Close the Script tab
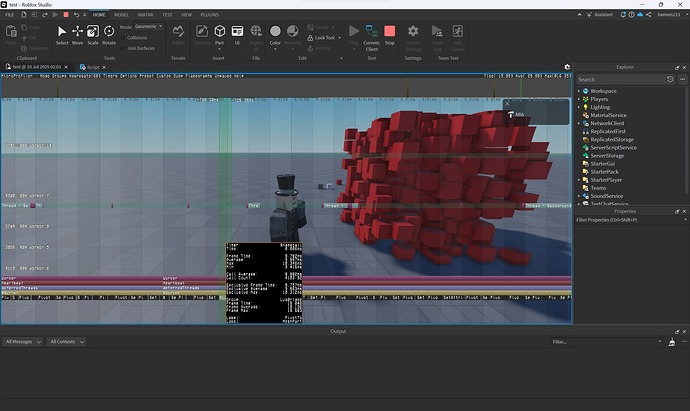690x411 pixels. click(104, 67)
